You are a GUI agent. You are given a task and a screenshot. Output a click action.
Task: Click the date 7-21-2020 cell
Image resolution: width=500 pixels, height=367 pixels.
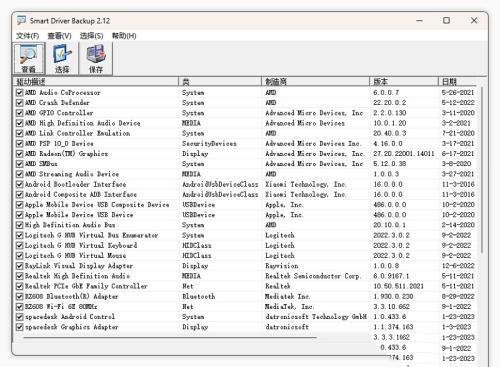[x=458, y=133]
